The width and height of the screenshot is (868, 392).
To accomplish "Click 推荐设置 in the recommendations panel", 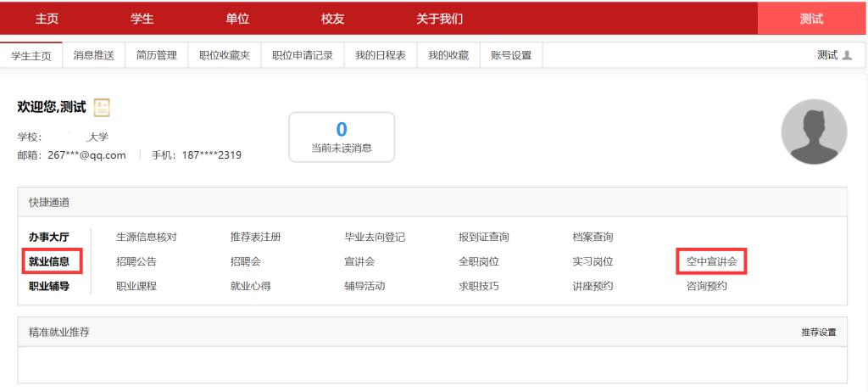I will (818, 333).
